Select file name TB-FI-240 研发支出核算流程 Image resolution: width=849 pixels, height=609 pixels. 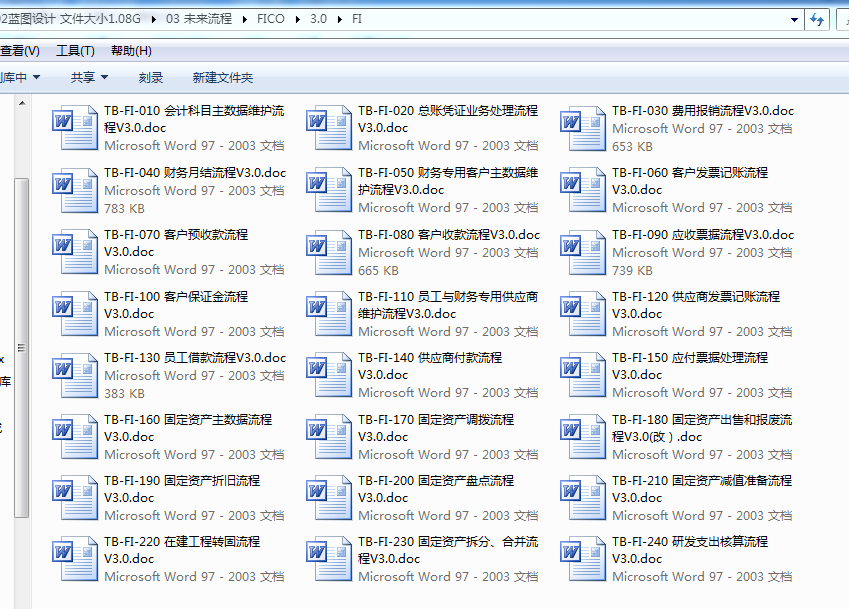pos(690,550)
